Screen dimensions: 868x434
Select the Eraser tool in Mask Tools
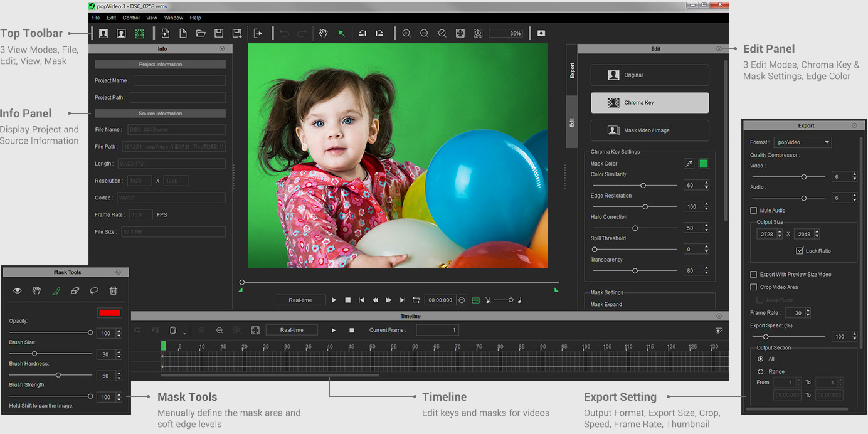pyautogui.click(x=75, y=290)
